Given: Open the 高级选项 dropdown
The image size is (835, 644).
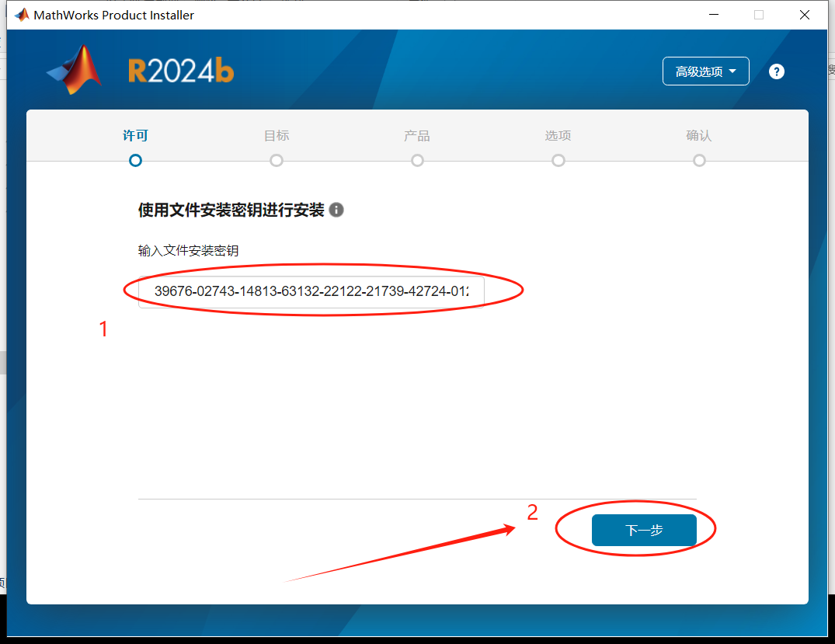Looking at the screenshot, I should pos(705,71).
